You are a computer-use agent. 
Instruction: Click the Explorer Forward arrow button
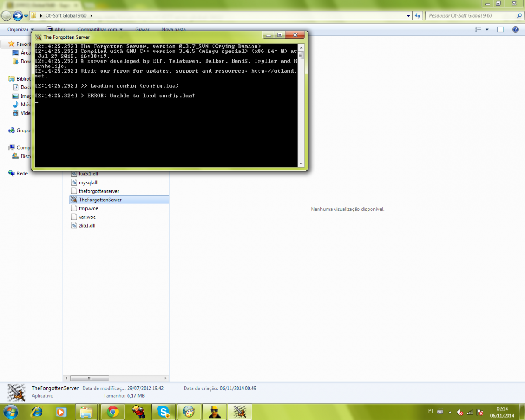coord(17,16)
